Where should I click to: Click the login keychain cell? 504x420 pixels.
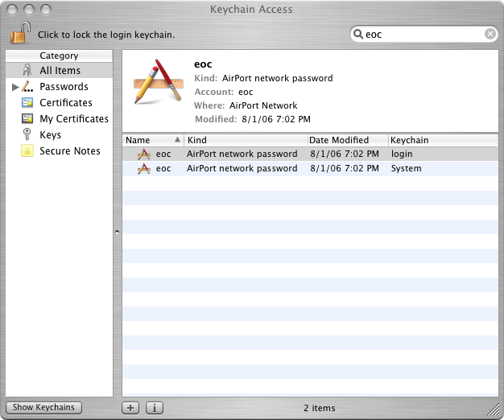[x=402, y=154]
